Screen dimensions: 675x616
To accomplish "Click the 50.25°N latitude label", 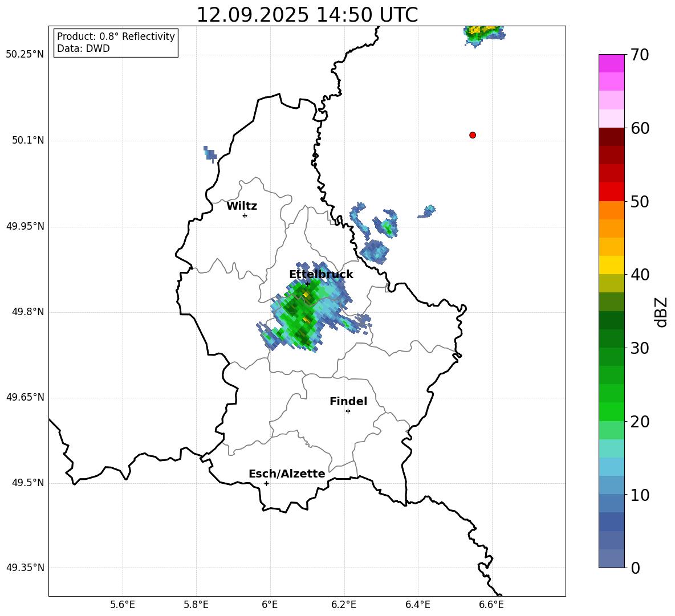I will tap(25, 55).
